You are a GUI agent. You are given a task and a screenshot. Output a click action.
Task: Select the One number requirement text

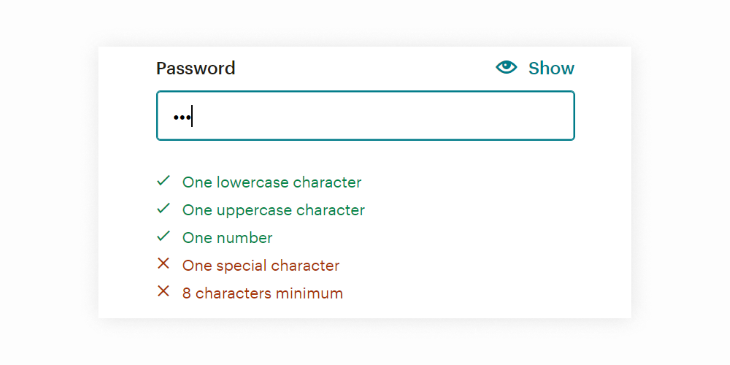pos(227,238)
